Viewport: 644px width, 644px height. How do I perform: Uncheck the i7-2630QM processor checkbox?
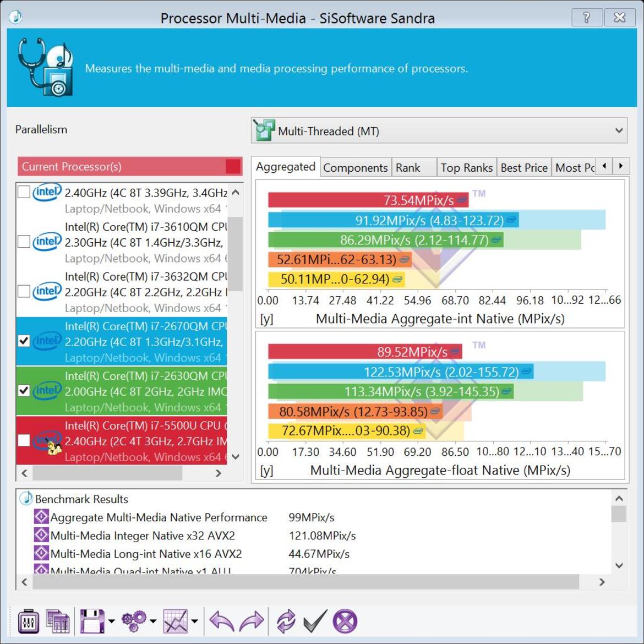pyautogui.click(x=24, y=391)
